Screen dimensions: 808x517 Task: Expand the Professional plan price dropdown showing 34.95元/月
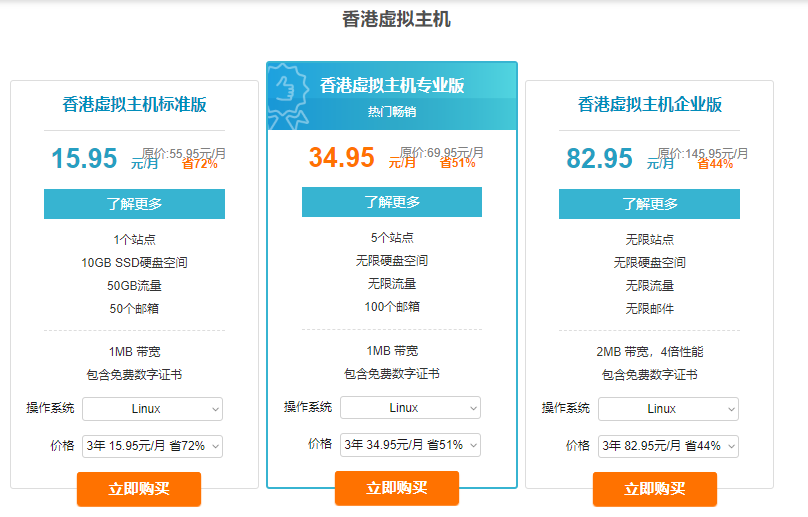click(x=410, y=445)
